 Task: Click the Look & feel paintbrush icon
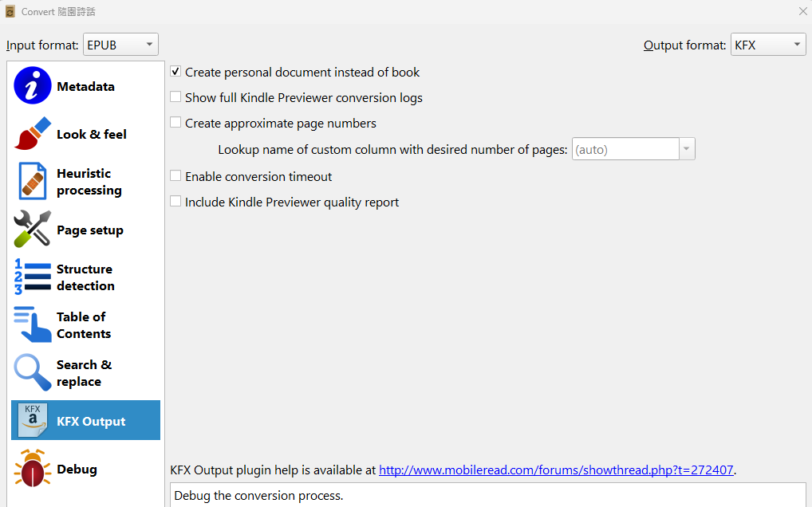pyautogui.click(x=32, y=133)
